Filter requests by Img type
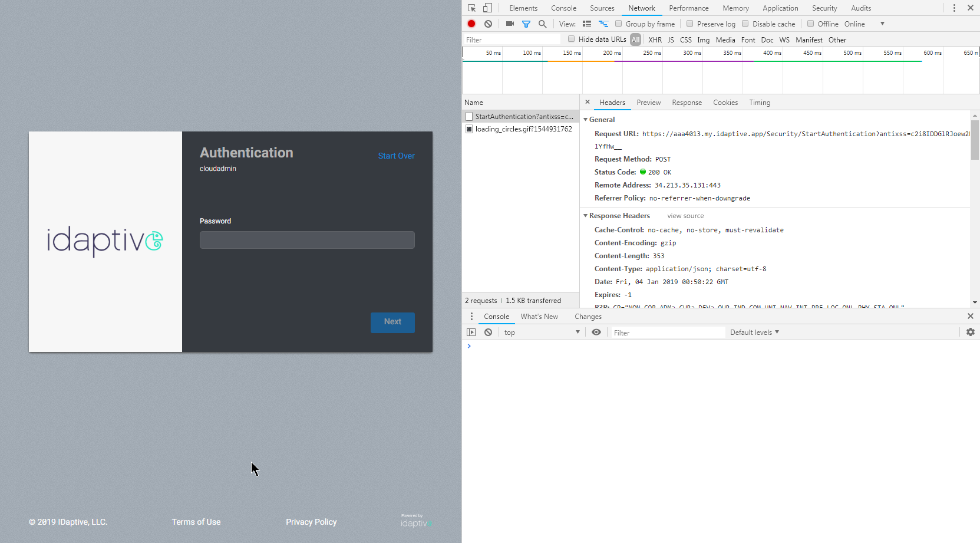Viewport: 980px width, 543px height. coord(703,40)
